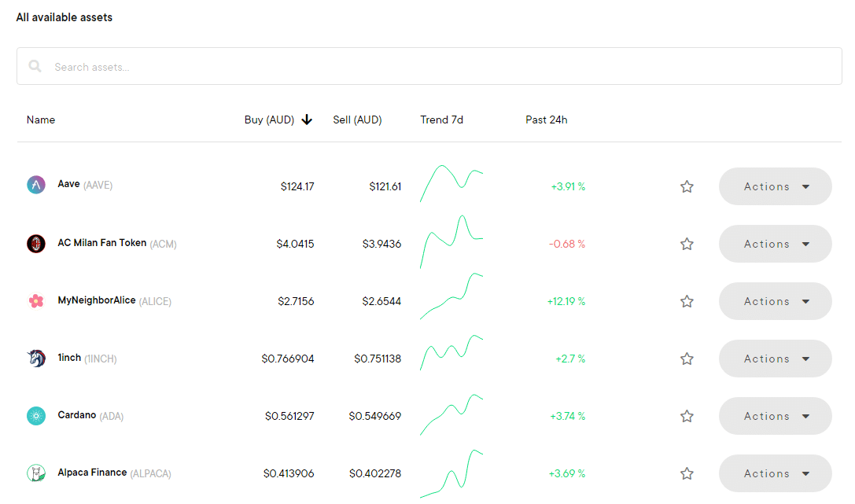This screenshot has width=855, height=504.
Task: Click sell price $0.751138
Action: (378, 359)
